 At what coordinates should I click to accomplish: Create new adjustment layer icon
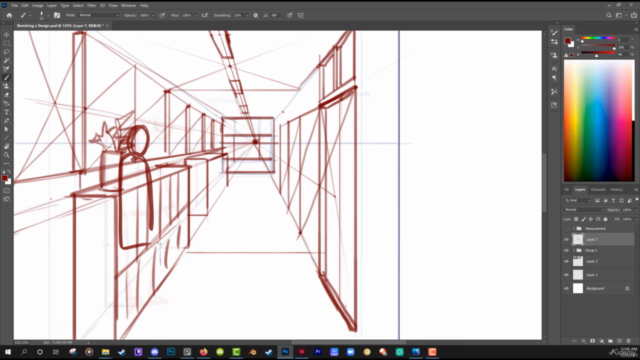tap(602, 341)
